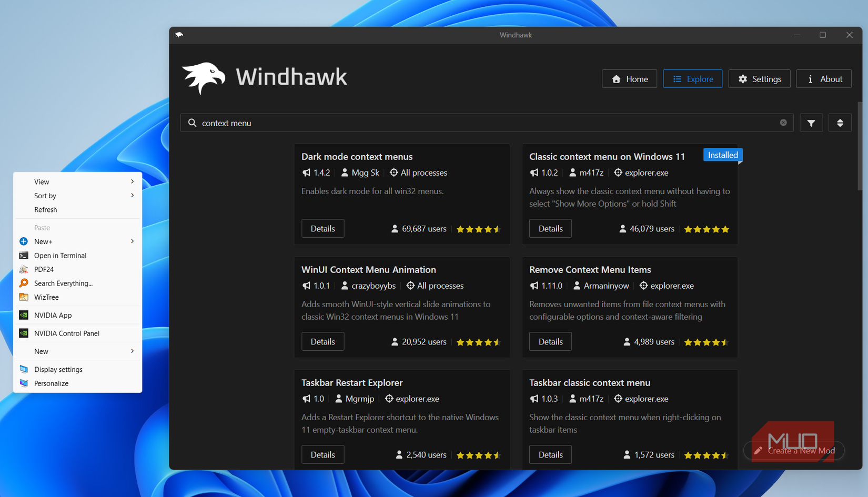Click monitor icon beside Display settings

click(24, 369)
